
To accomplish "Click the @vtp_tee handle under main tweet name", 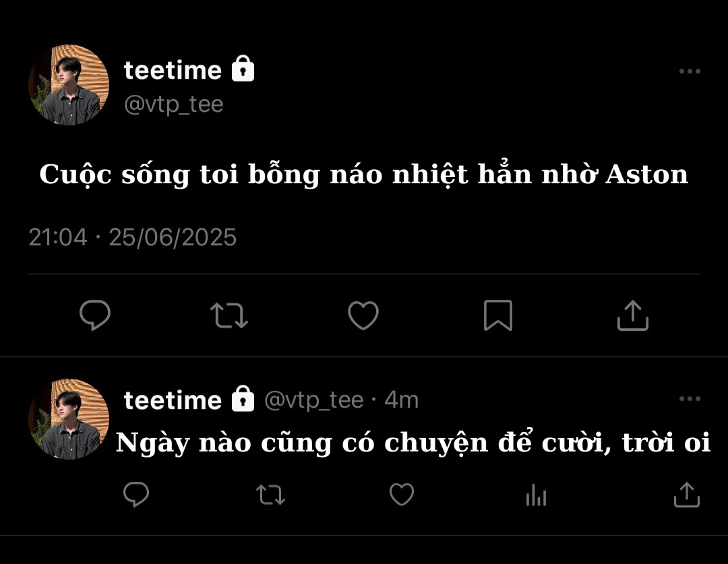I will tap(173, 104).
